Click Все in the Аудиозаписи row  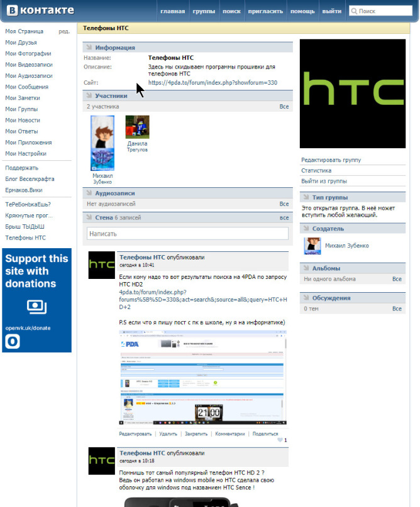coord(284,204)
